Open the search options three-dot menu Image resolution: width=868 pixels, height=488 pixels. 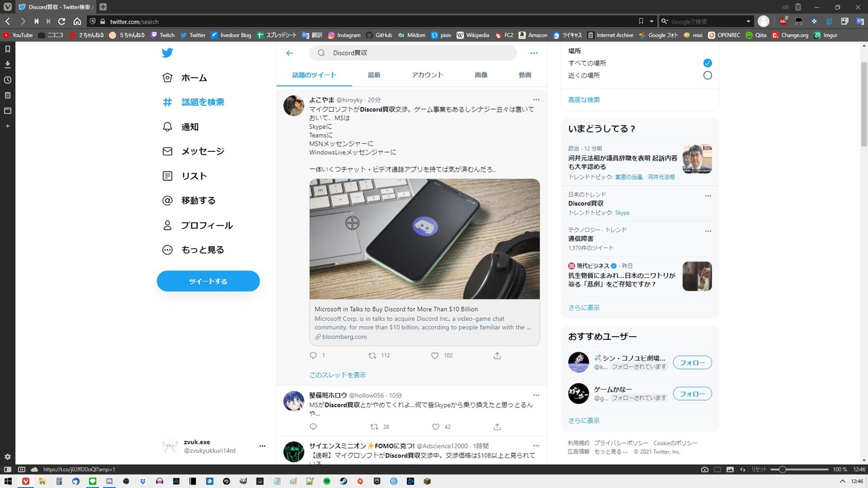[534, 53]
